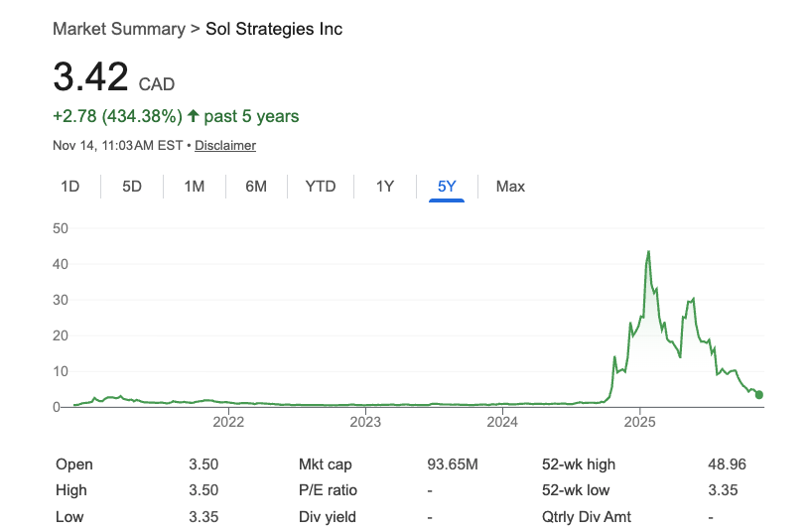The height and width of the screenshot is (532, 808).
Task: Show the 1M price history
Action: point(195,186)
